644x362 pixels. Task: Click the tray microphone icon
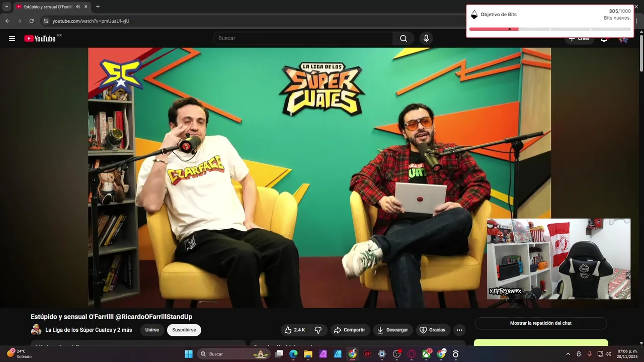pos(590,354)
